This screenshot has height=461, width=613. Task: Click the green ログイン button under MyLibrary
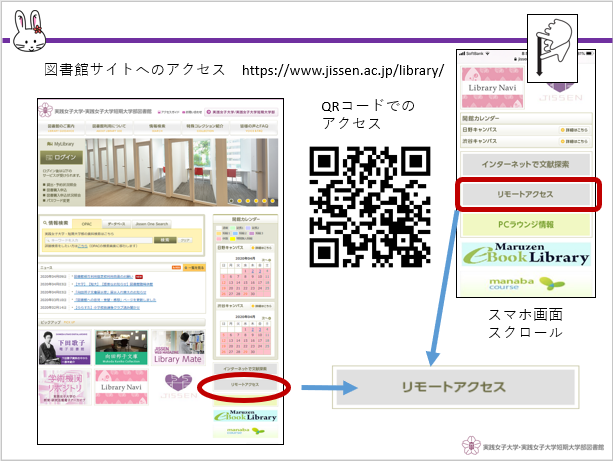tap(61, 157)
